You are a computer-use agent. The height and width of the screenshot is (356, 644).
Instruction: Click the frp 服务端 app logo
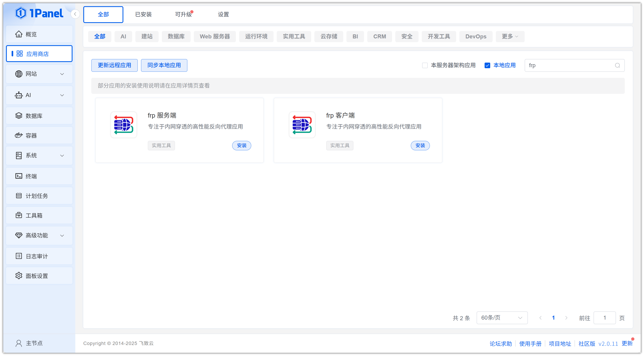[x=124, y=125]
